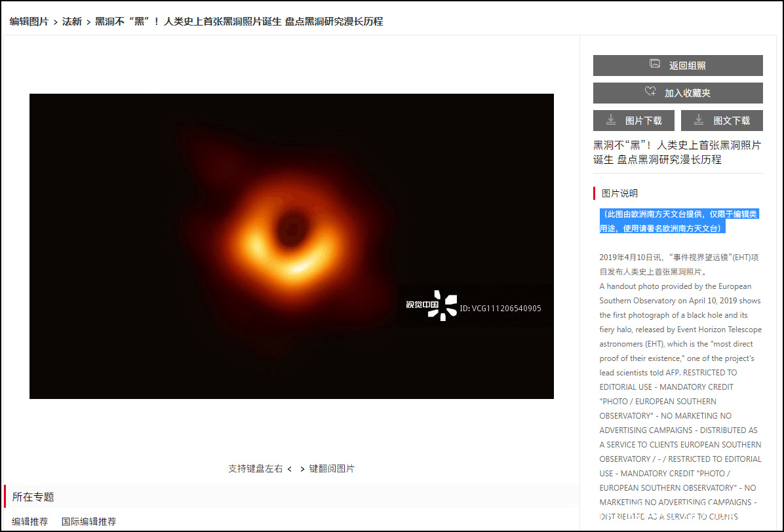Viewport: 784px width, 532px height.
Task: Click the 键翻阅图片 hint text
Action: (x=332, y=468)
